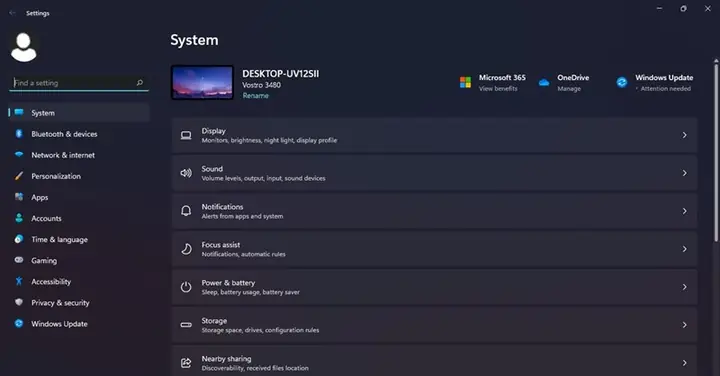The height and width of the screenshot is (376, 720).
Task: Click the desktop wallpaper thumbnail
Action: tap(202, 83)
